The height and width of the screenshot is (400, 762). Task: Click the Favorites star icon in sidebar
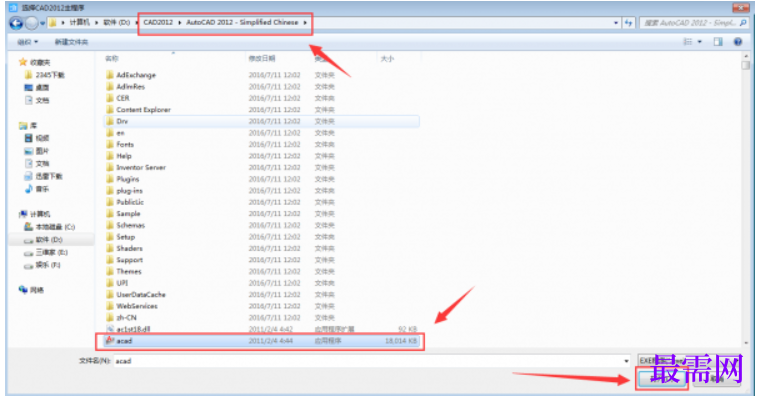click(22, 62)
